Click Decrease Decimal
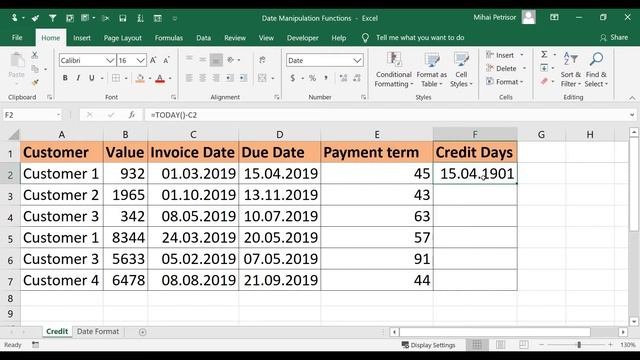640x360 pixels. pyautogui.click(x=357, y=78)
